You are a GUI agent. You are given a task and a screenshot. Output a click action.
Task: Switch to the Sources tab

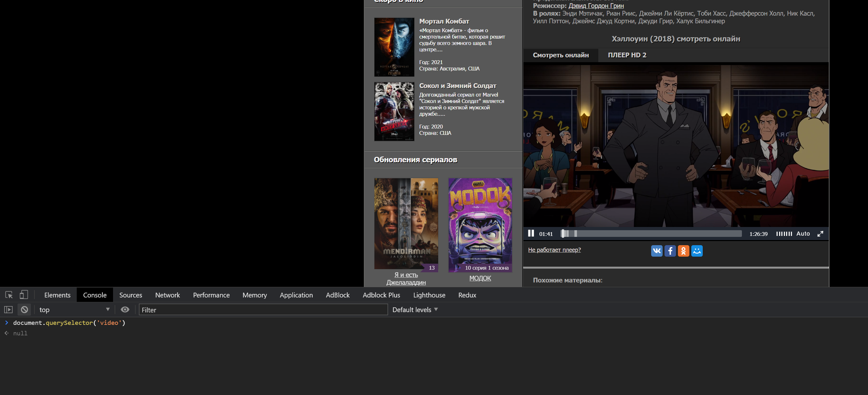click(x=131, y=295)
